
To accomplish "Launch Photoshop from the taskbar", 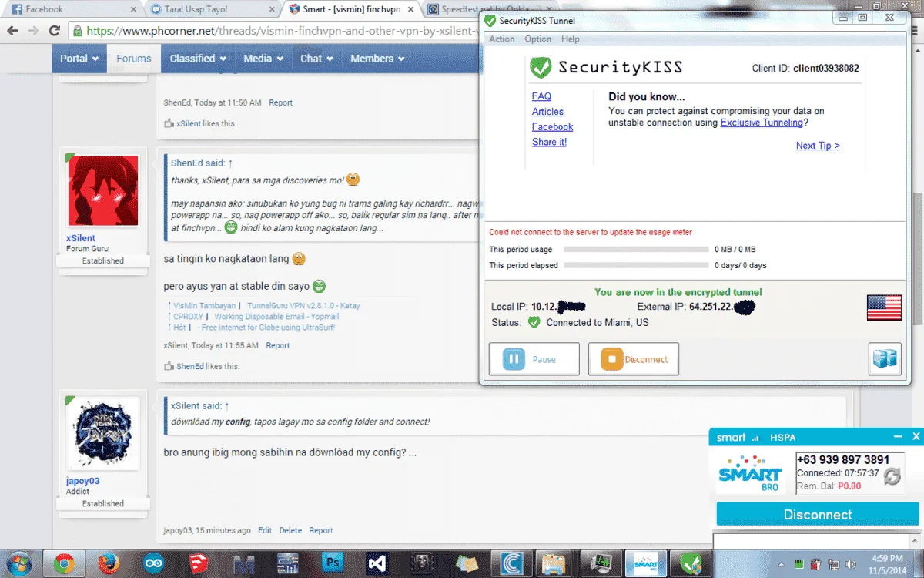I will 333,563.
